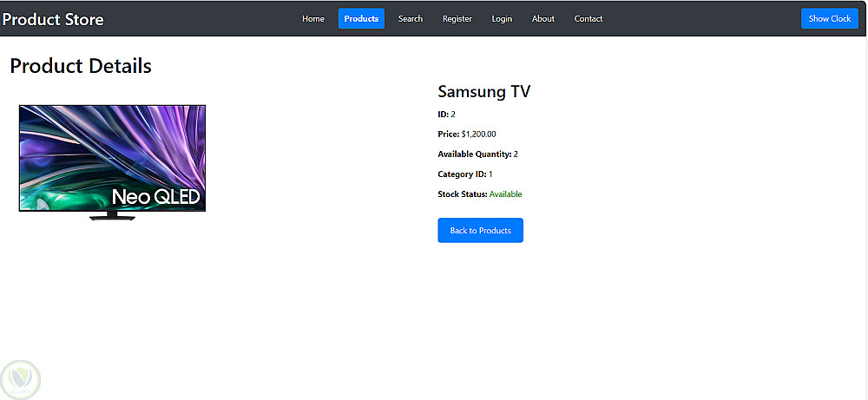Click the Available Quantity line
The image size is (868, 400).
(477, 154)
